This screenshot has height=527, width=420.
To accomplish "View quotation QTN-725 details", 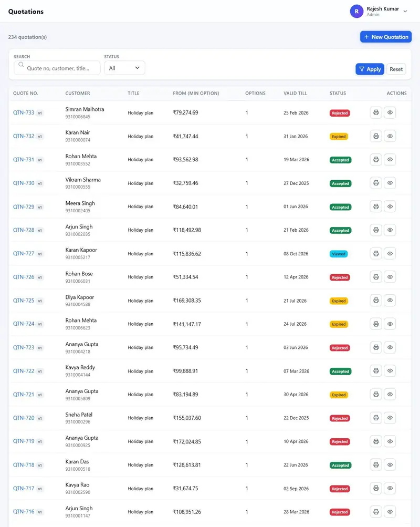I will [x=390, y=300].
